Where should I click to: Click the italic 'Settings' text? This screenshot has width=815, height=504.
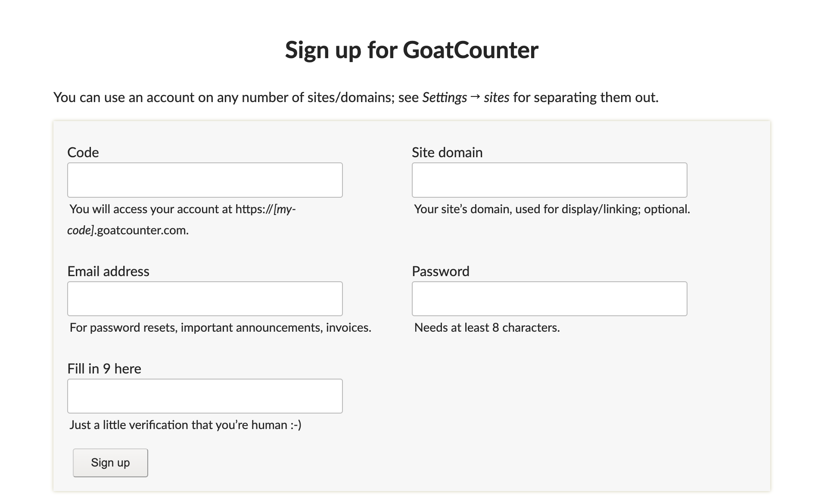[444, 97]
